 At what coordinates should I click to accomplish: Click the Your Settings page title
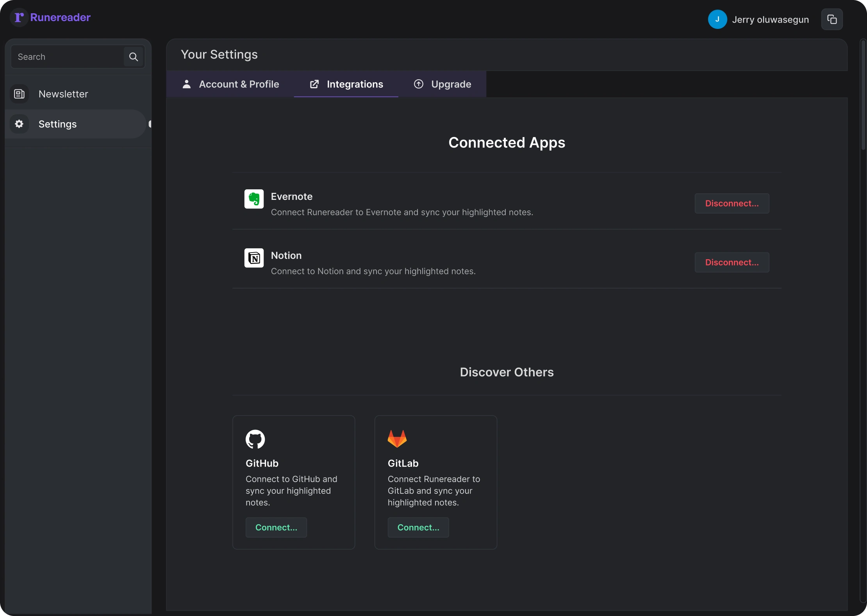click(219, 54)
